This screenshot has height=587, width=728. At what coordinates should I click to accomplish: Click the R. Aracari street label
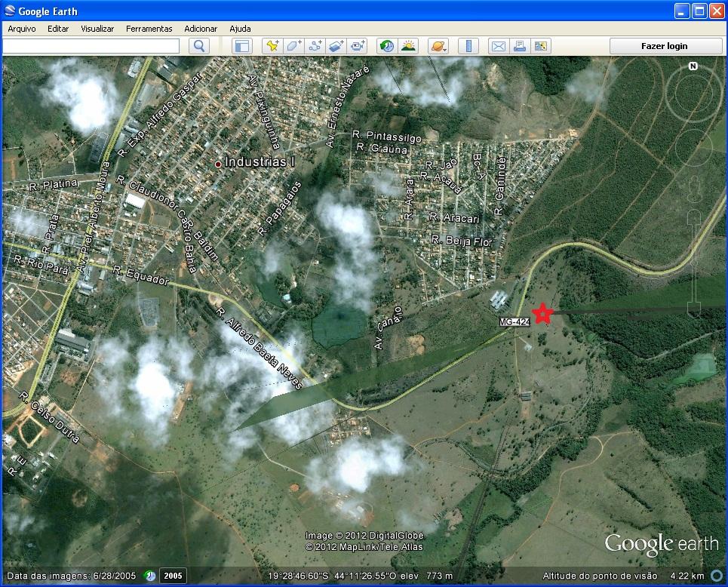tap(455, 217)
